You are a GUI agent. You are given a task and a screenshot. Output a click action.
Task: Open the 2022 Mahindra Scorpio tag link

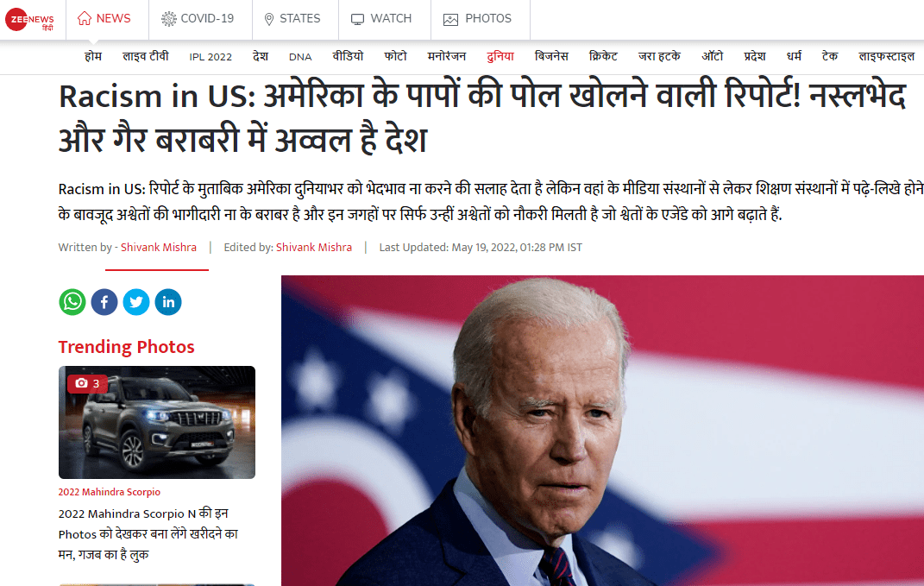(x=109, y=492)
